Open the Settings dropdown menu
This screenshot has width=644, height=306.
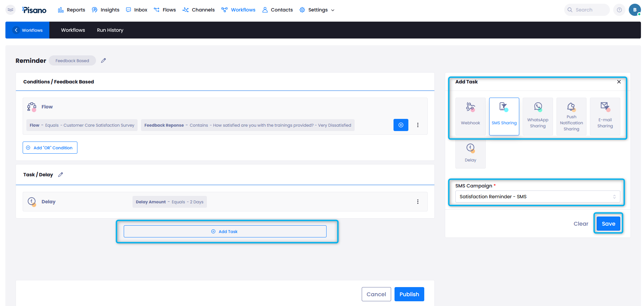click(317, 10)
